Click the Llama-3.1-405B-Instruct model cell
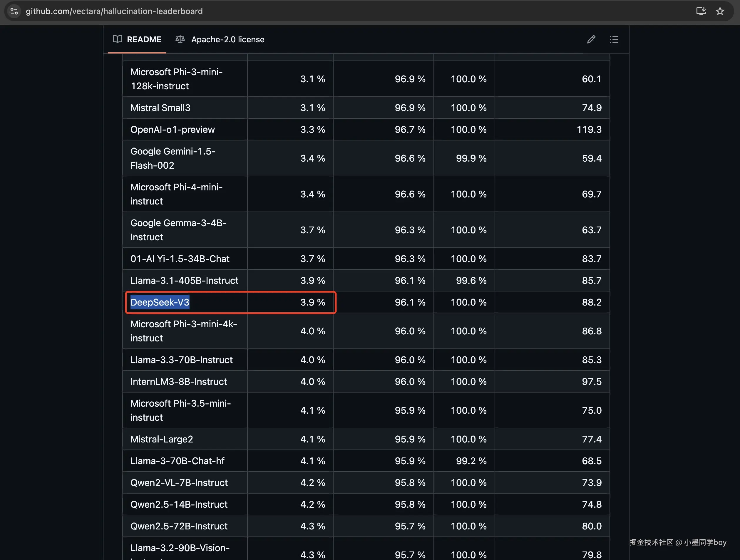The width and height of the screenshot is (740, 560). [184, 280]
